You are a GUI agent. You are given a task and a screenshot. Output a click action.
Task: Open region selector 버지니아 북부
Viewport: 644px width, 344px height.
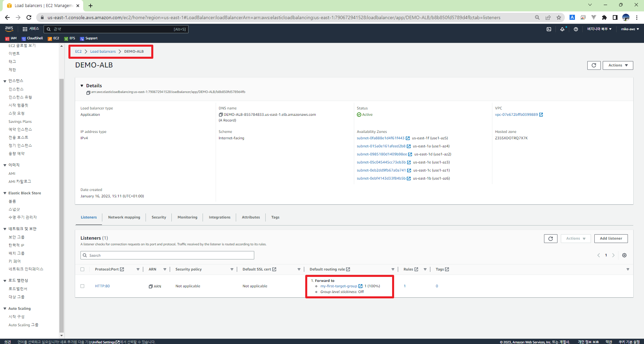click(x=599, y=29)
